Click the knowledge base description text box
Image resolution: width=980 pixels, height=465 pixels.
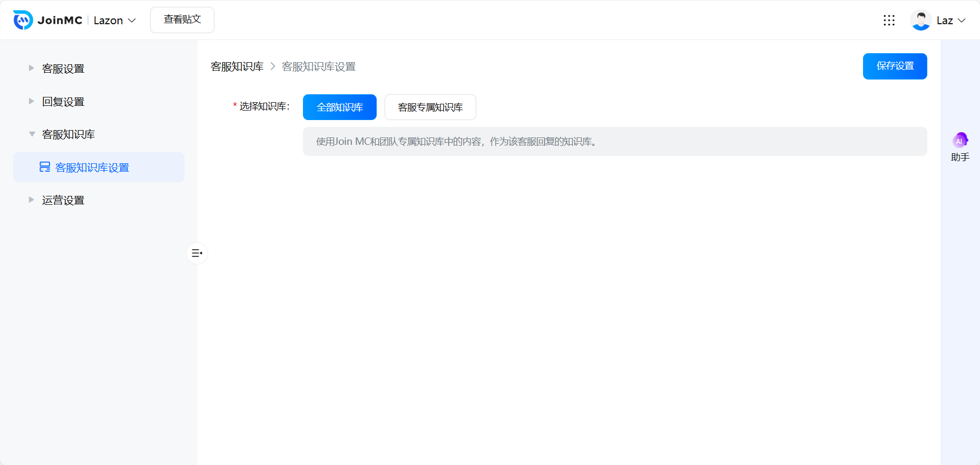tap(614, 142)
